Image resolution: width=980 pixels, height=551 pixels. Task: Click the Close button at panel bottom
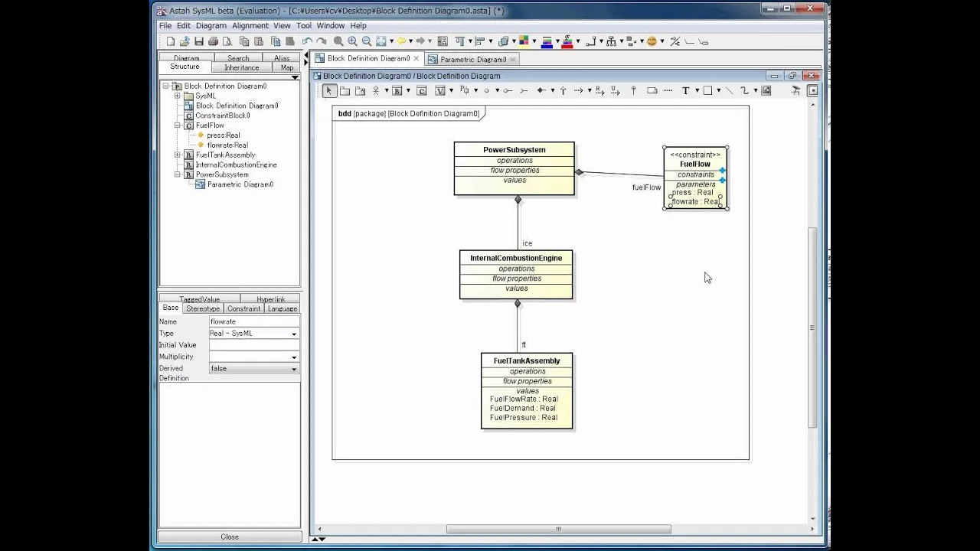pyautogui.click(x=230, y=536)
